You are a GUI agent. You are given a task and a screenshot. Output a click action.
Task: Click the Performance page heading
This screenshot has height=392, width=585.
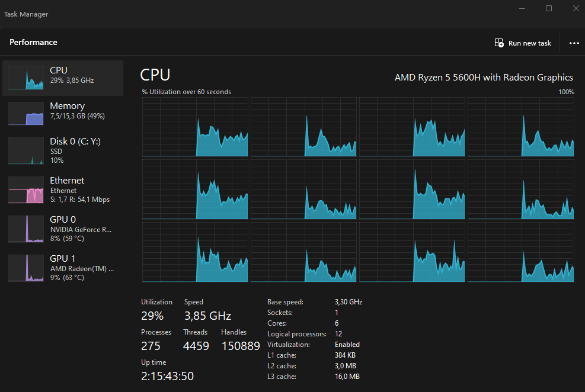coord(33,43)
